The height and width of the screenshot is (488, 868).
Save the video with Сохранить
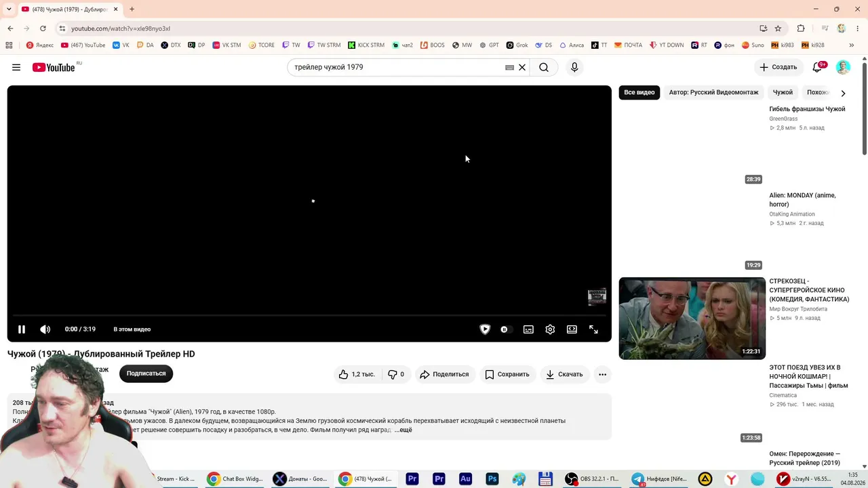pyautogui.click(x=507, y=374)
